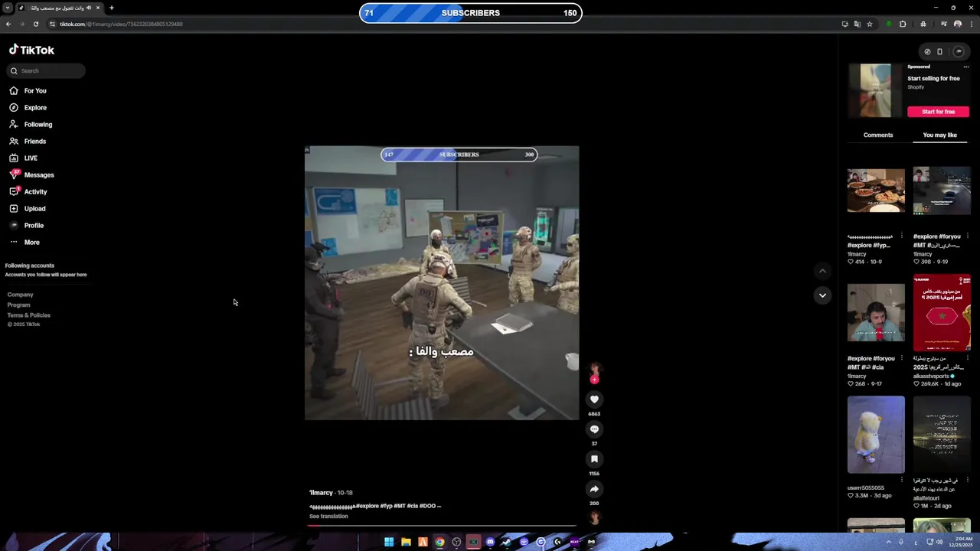Open the Terms & Policies footer link
Screen dimensions: 980x551
click(x=28, y=315)
